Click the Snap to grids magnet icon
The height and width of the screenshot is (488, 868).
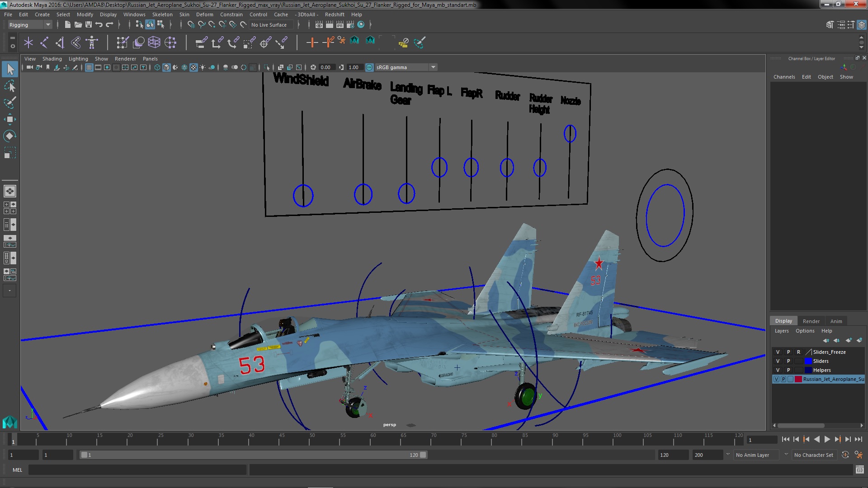pyautogui.click(x=191, y=24)
